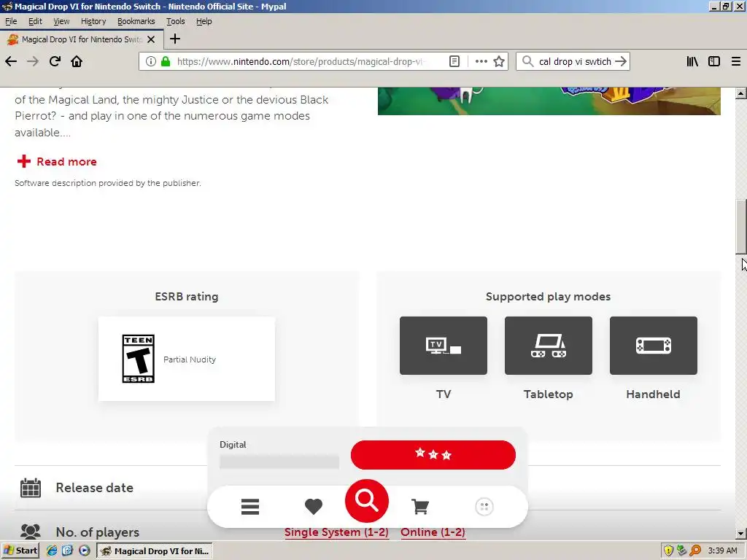The height and width of the screenshot is (560, 747).
Task: Select the Tabletop play mode tile
Action: click(549, 346)
